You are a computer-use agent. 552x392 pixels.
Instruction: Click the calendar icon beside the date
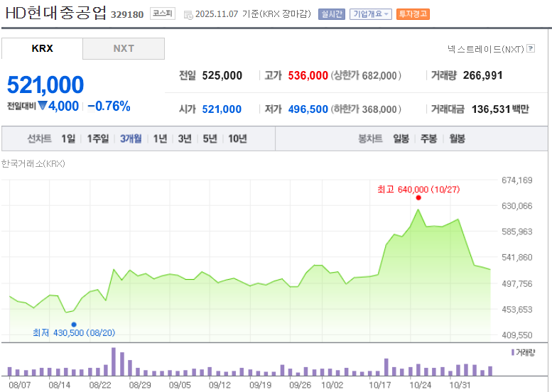[188, 15]
